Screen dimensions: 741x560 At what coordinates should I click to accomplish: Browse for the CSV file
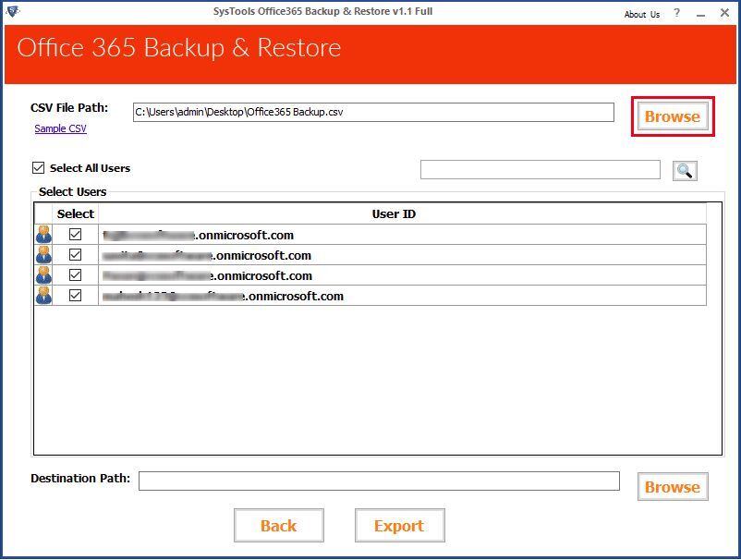(x=672, y=116)
